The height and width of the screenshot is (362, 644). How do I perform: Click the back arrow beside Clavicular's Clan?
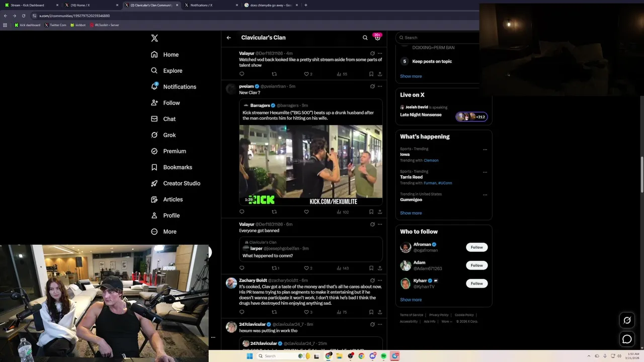[229, 38]
